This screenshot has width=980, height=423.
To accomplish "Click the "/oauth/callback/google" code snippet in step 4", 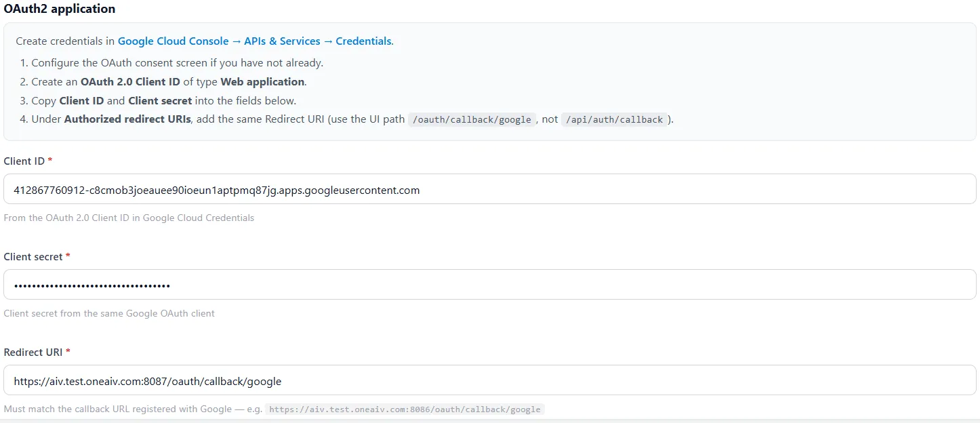I will tap(472, 120).
